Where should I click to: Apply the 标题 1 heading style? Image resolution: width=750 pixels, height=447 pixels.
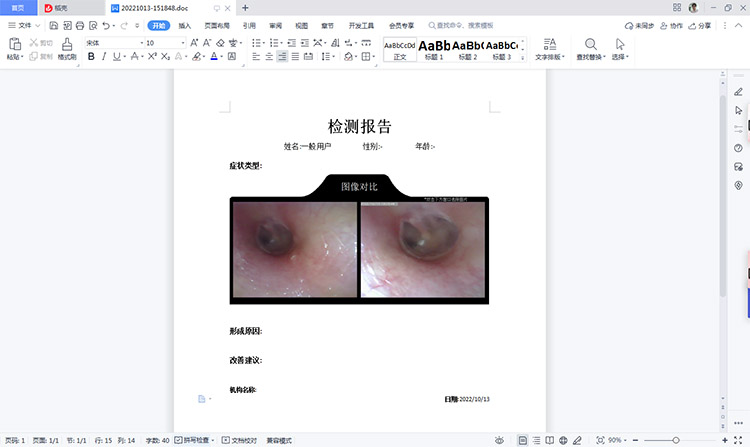point(434,49)
